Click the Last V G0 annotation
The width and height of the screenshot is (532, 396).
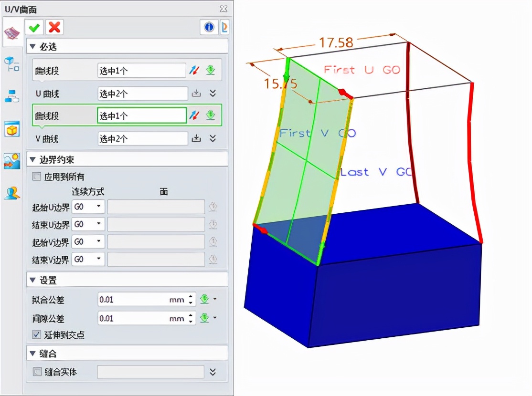coord(377,172)
